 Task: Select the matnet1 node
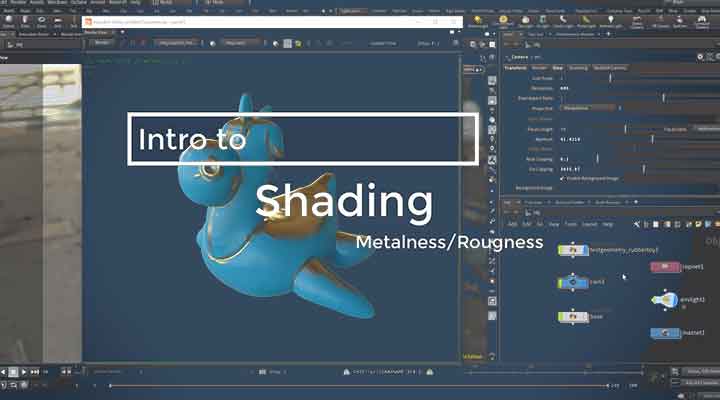click(x=665, y=332)
